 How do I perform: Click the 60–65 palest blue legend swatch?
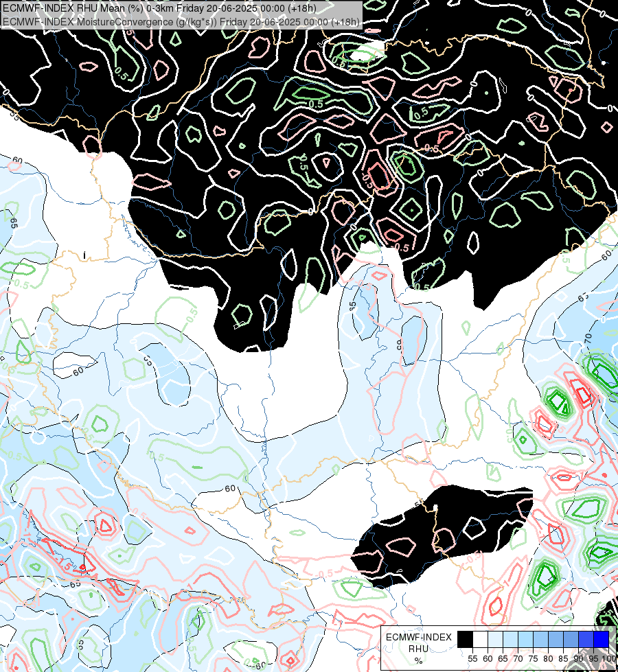[495, 639]
